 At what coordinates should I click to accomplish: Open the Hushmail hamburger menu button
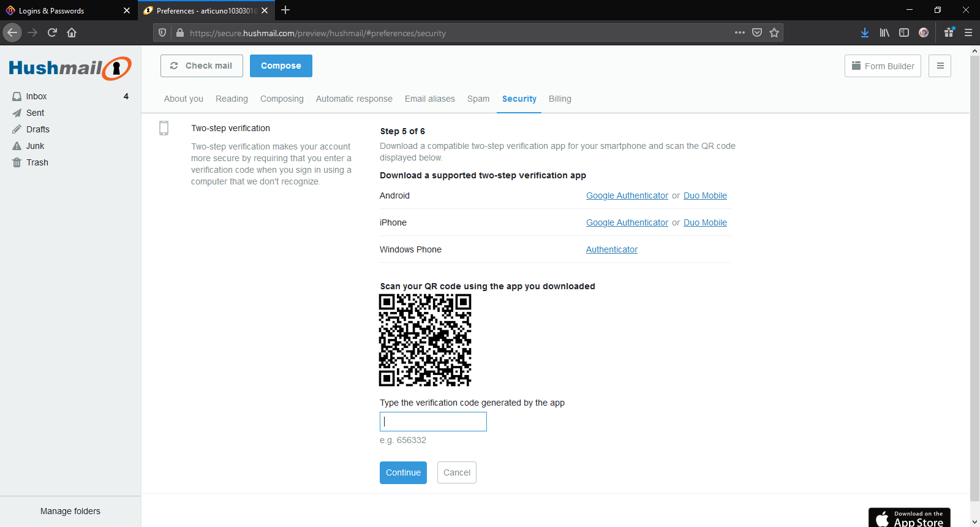click(940, 66)
